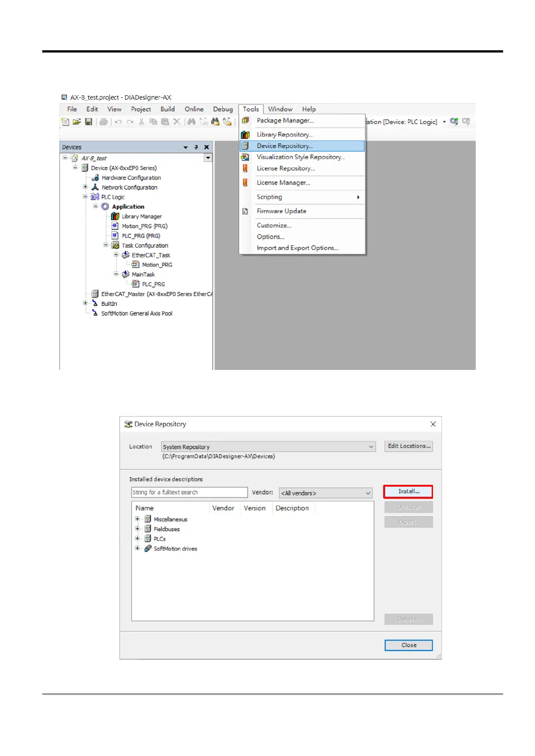The image size is (535, 756).
Task: Expand the Fieldbuses device category
Action: pyautogui.click(x=137, y=529)
